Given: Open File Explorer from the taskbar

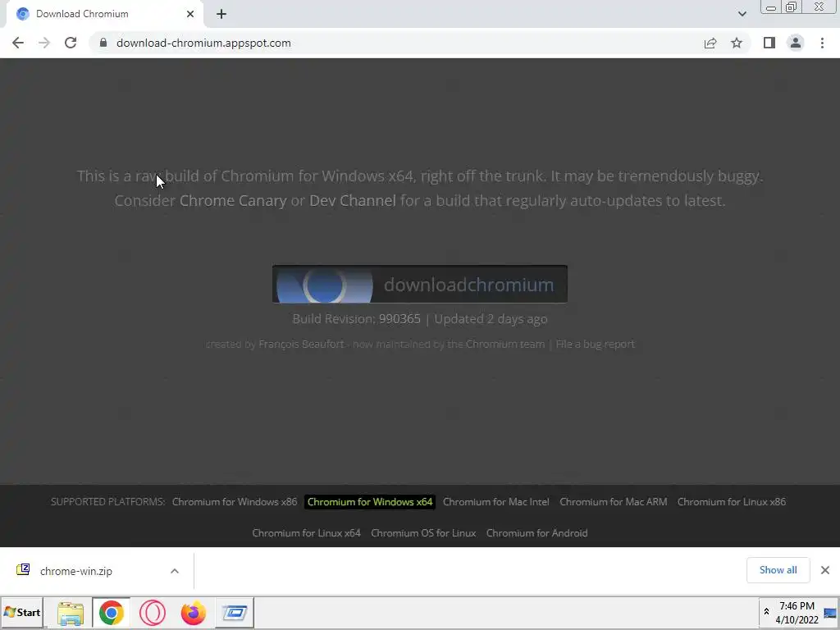Looking at the screenshot, I should (x=71, y=613).
